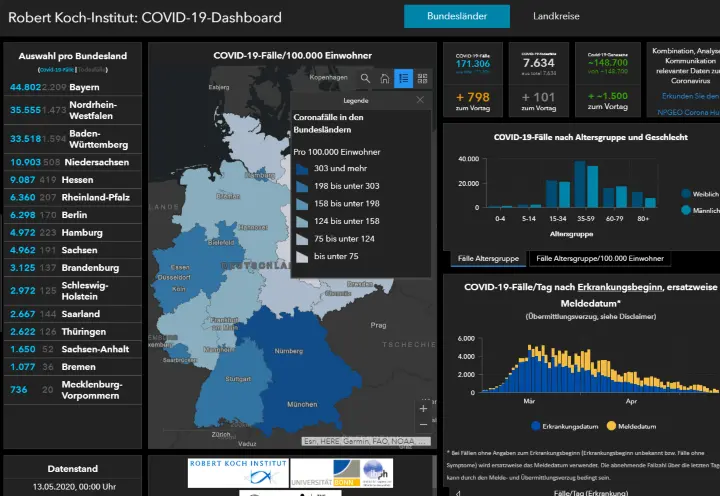Pick Berlin in the Bundesland list

[72, 215]
